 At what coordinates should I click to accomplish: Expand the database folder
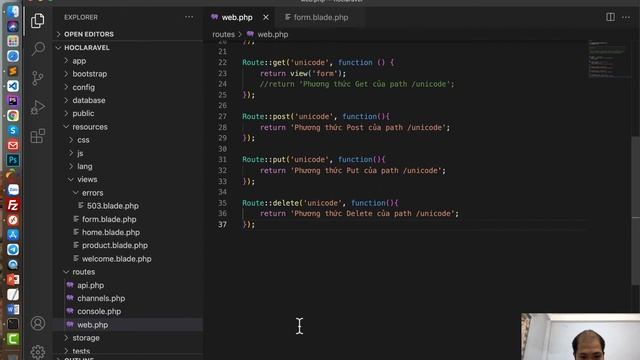127,100
